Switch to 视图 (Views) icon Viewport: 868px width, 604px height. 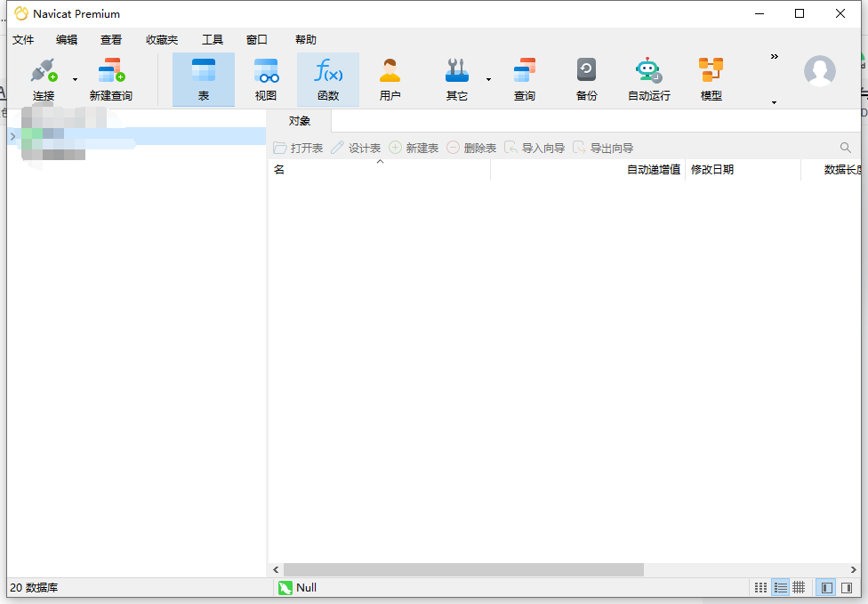click(x=266, y=78)
